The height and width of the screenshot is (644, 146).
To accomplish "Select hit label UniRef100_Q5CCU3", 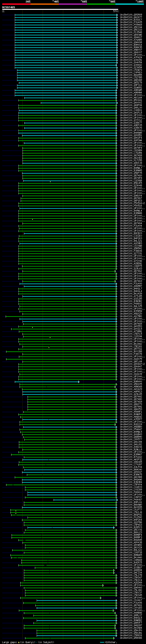I will (x=131, y=30).
